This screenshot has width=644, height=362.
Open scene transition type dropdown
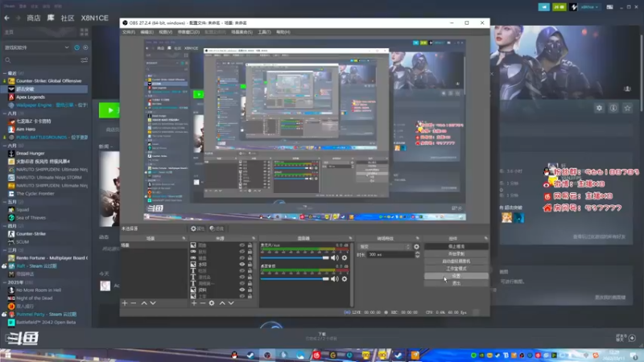[385, 247]
